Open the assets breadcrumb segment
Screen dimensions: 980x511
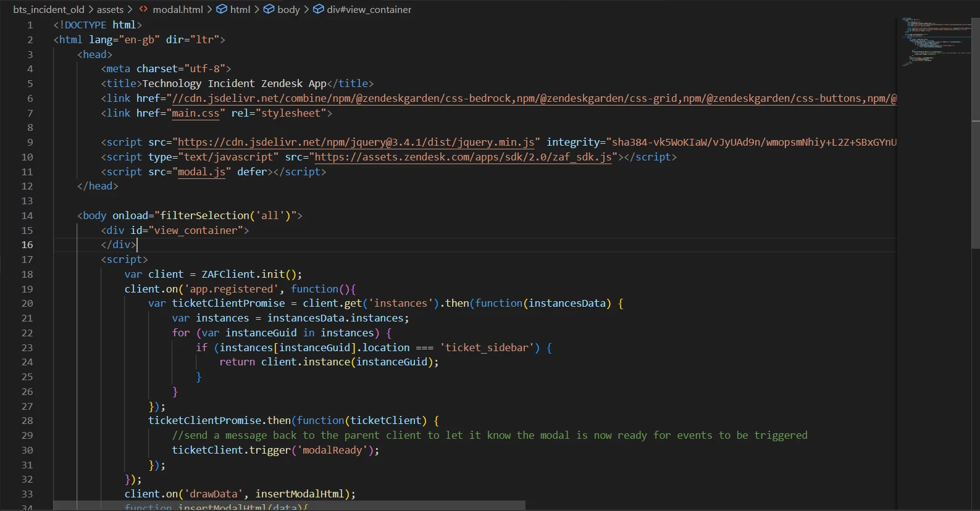click(x=110, y=9)
